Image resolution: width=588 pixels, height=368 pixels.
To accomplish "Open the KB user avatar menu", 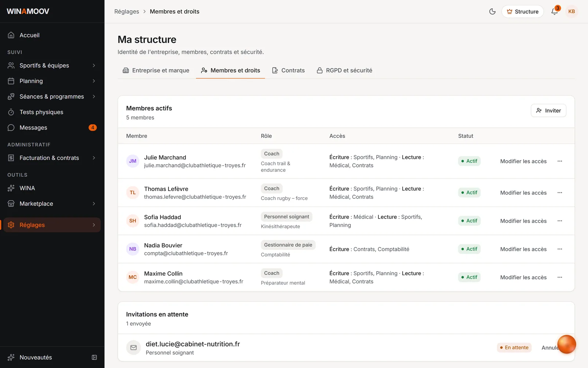I will point(571,11).
